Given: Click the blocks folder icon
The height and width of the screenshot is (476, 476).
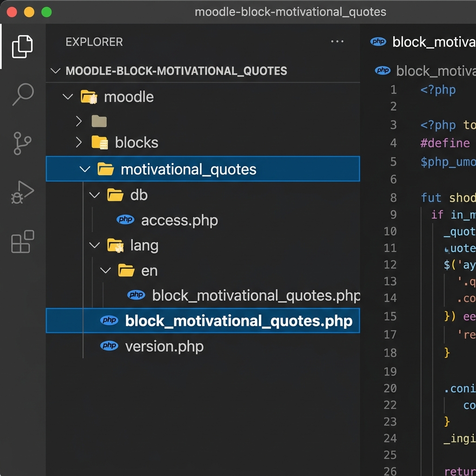Looking at the screenshot, I should [x=99, y=142].
